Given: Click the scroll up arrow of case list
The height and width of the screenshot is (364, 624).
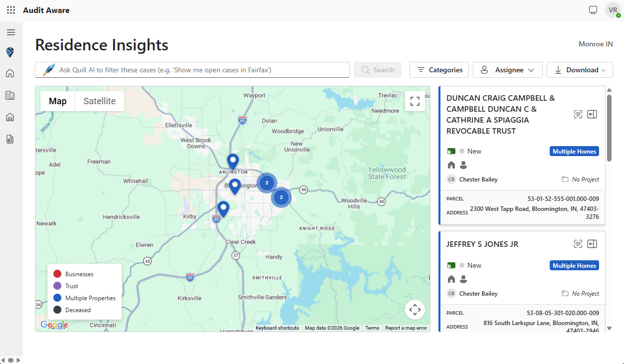Looking at the screenshot, I should click(x=609, y=90).
